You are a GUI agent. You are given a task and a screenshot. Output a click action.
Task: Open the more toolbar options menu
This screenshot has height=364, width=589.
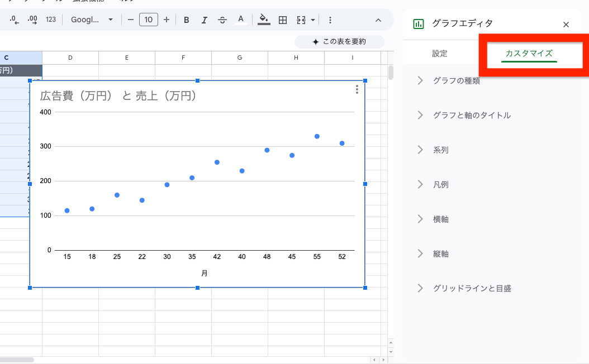(330, 20)
